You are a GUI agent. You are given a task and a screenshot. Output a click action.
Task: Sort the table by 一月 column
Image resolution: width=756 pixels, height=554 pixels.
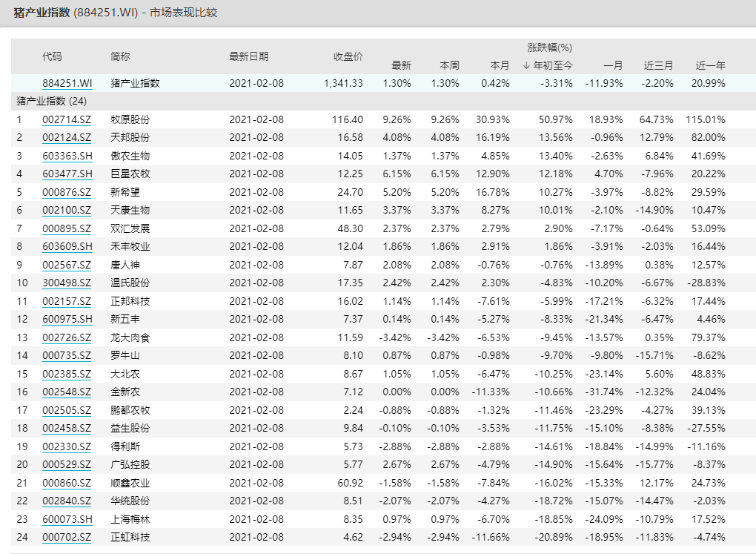(611, 65)
